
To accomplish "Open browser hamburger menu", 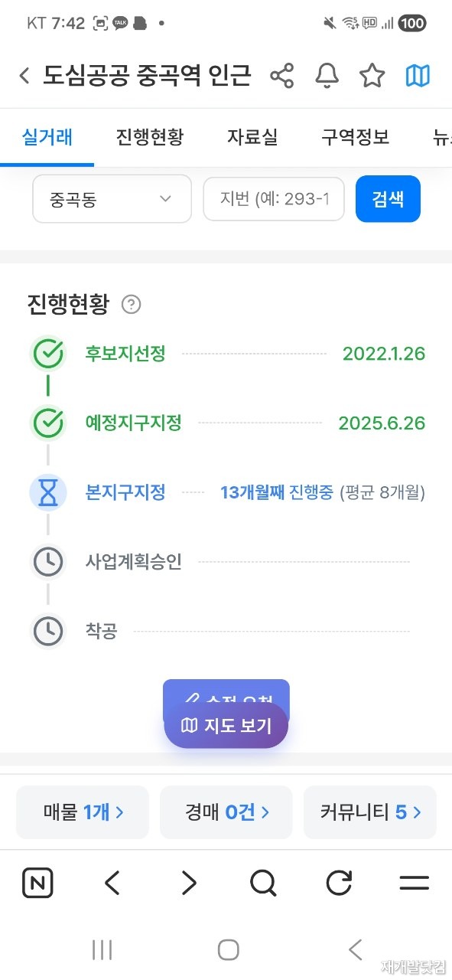I will (414, 884).
